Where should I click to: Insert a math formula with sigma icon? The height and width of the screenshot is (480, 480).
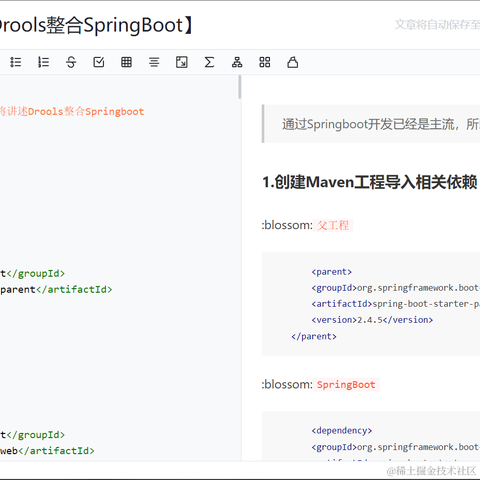pos(209,62)
